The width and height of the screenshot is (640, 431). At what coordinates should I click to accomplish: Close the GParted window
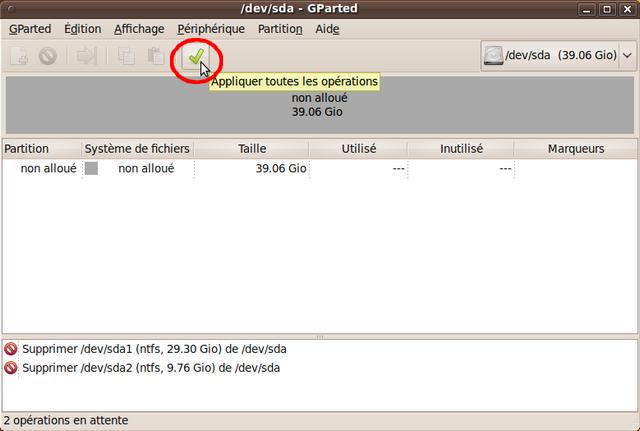(627, 9)
